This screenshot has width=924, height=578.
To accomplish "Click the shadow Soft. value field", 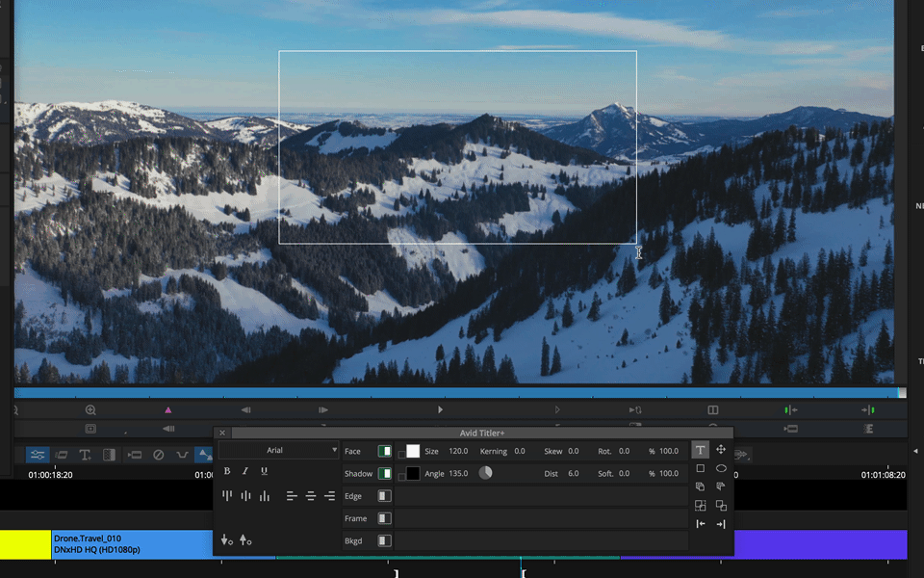I will tap(624, 474).
